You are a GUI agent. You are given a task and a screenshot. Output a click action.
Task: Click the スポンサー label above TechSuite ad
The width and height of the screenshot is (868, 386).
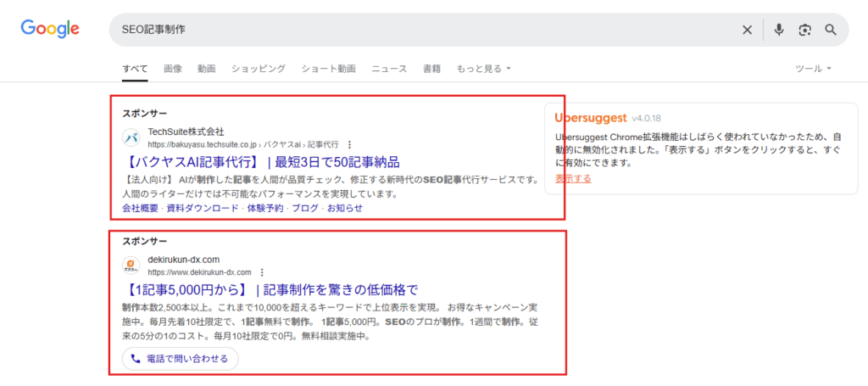(x=144, y=113)
